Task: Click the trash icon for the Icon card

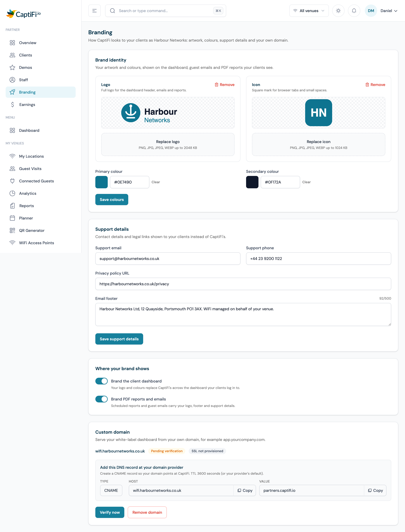Action: 367,85
